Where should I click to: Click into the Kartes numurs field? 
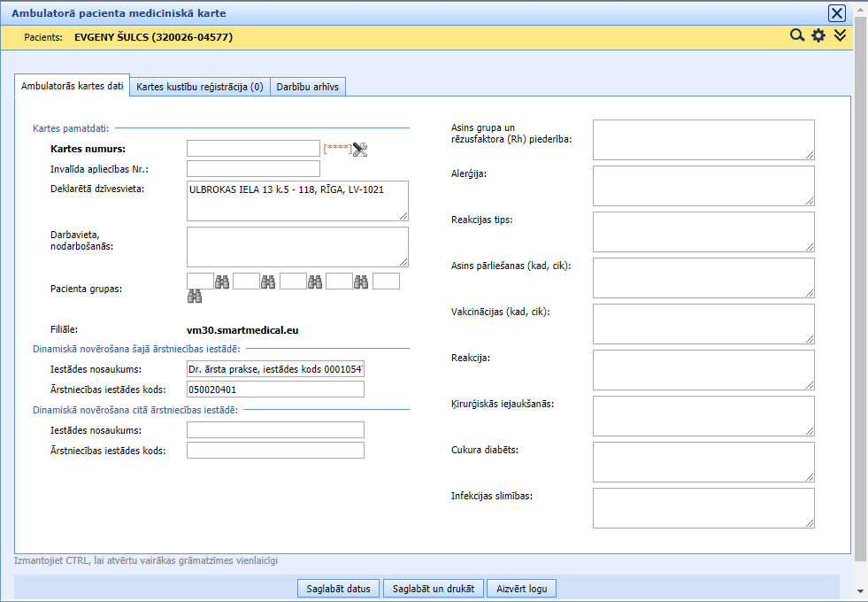(253, 148)
